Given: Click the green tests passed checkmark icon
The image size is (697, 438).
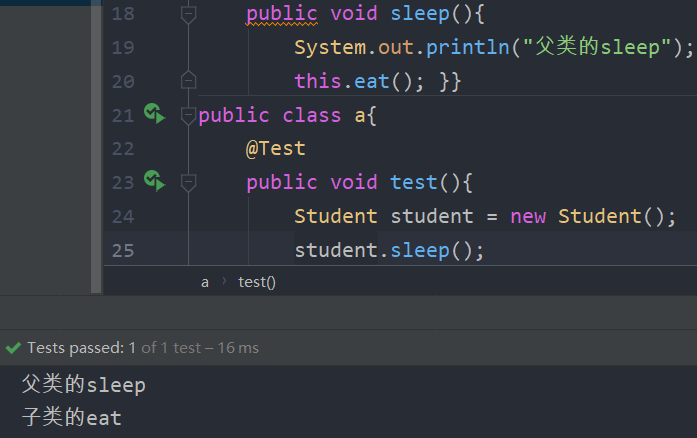Looking at the screenshot, I should click(13, 348).
